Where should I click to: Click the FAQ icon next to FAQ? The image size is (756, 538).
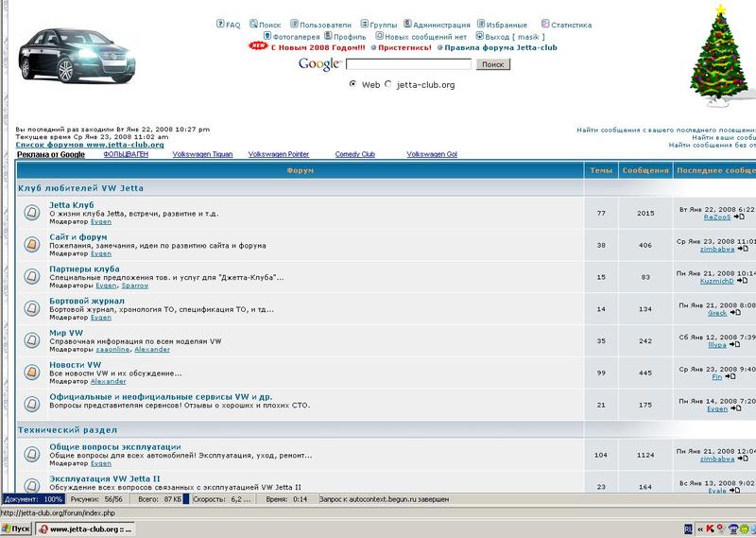tap(220, 24)
